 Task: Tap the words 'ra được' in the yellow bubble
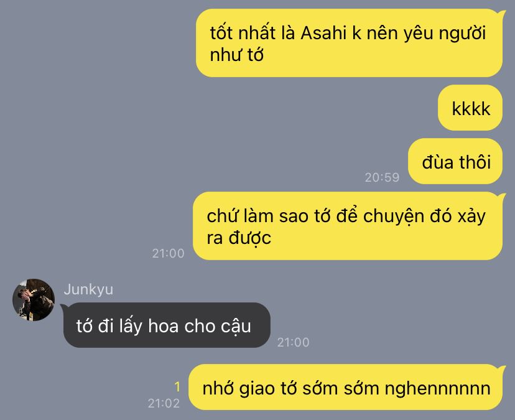coord(239,238)
